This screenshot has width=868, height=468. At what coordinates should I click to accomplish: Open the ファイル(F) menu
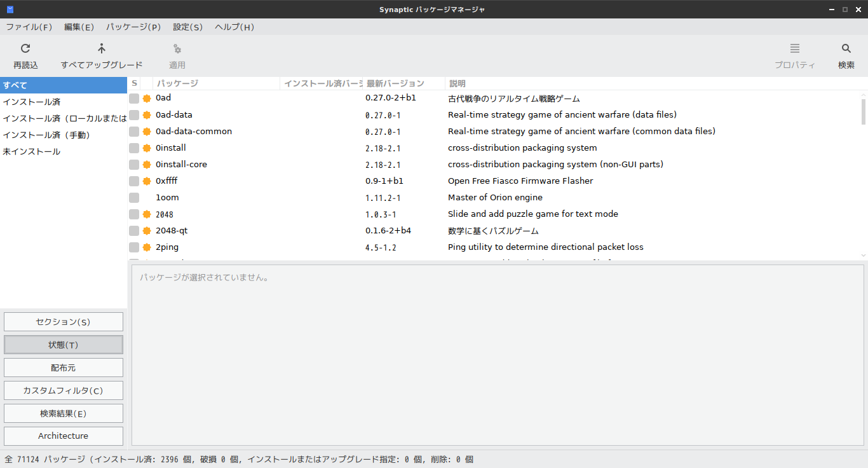(29, 27)
